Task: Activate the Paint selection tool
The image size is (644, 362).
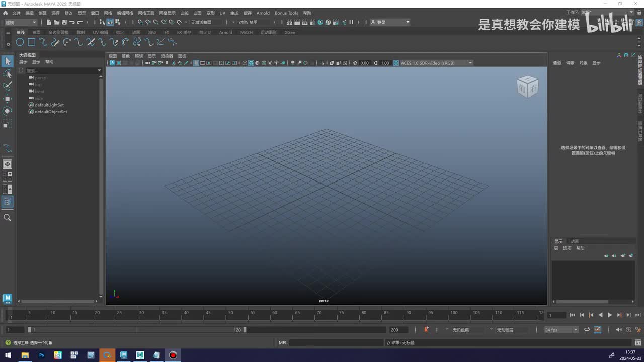Action: tap(7, 86)
